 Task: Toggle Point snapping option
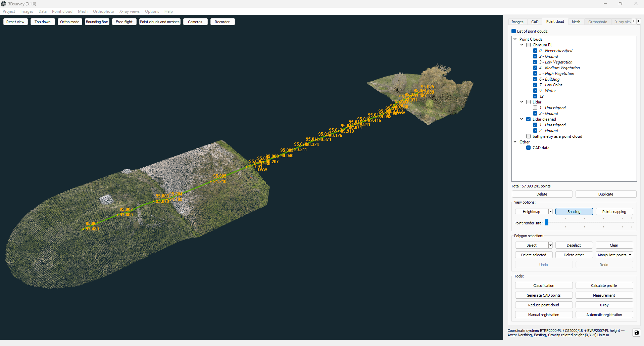(x=614, y=212)
